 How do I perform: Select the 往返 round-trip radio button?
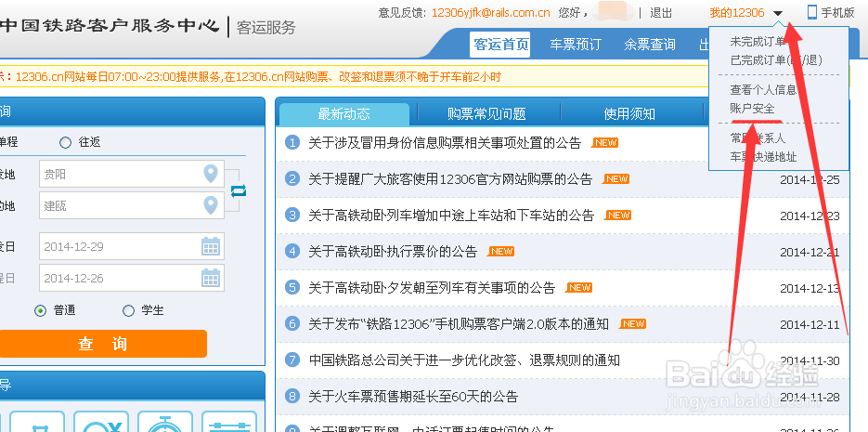(65, 143)
